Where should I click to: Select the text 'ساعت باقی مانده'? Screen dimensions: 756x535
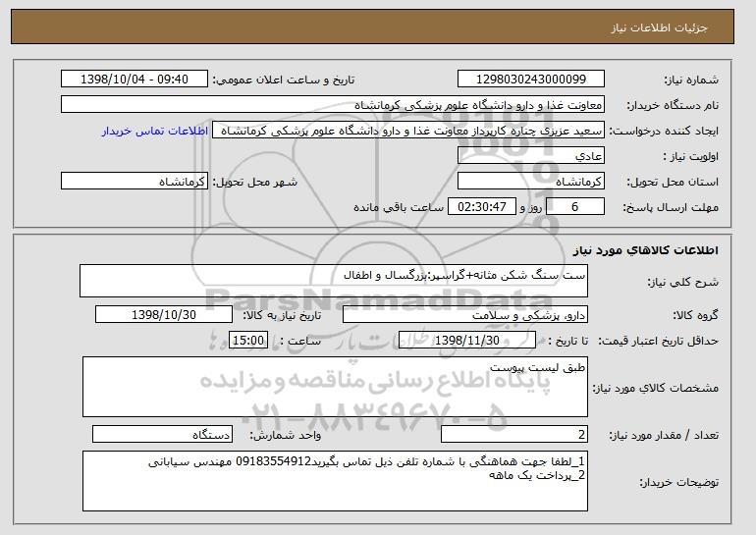pos(399,207)
